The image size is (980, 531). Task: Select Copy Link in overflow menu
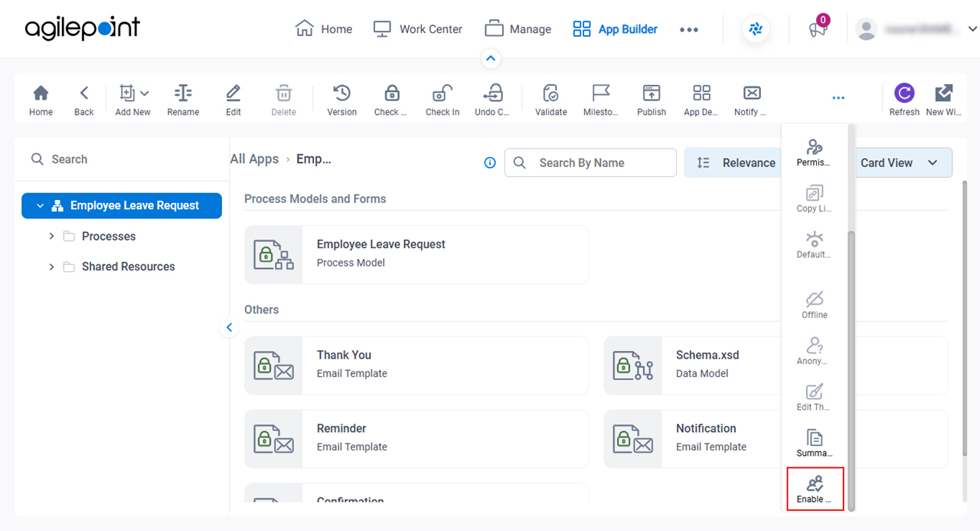(x=814, y=198)
